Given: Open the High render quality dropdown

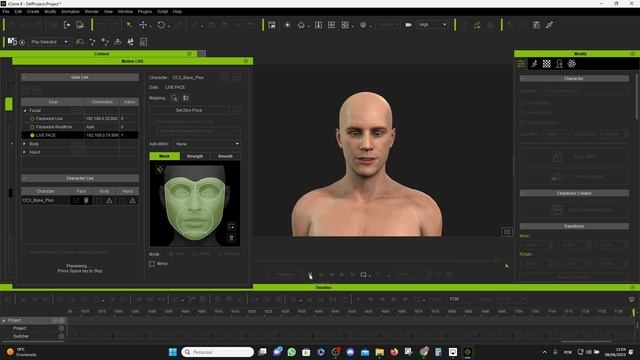Looking at the screenshot, I should [432, 25].
